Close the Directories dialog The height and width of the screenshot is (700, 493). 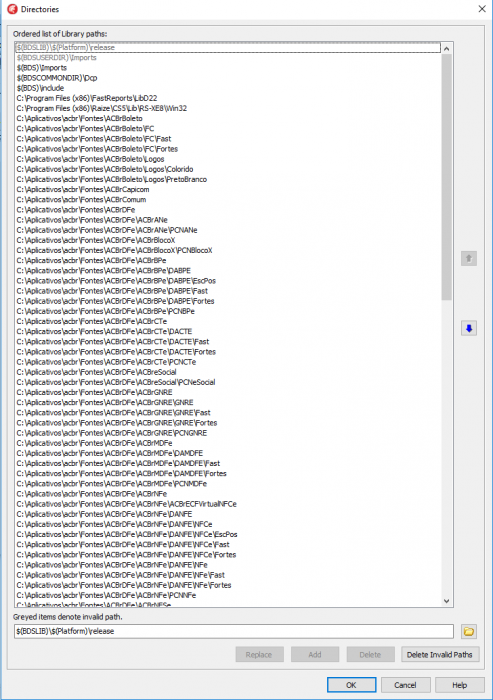coord(482,9)
